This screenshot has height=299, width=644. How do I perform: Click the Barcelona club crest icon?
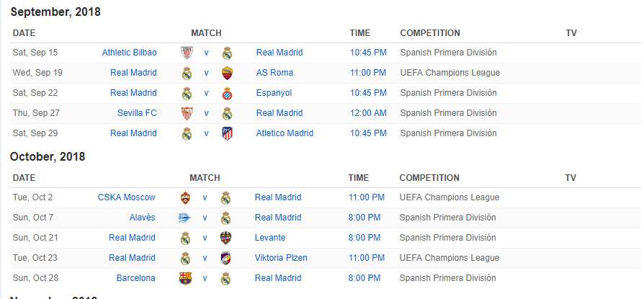pyautogui.click(x=185, y=278)
